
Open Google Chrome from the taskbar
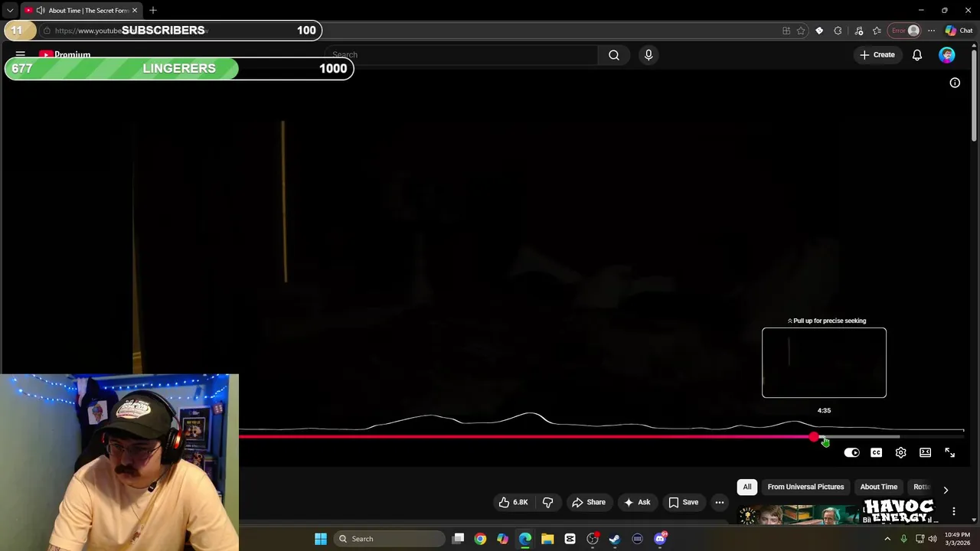pyautogui.click(x=480, y=539)
